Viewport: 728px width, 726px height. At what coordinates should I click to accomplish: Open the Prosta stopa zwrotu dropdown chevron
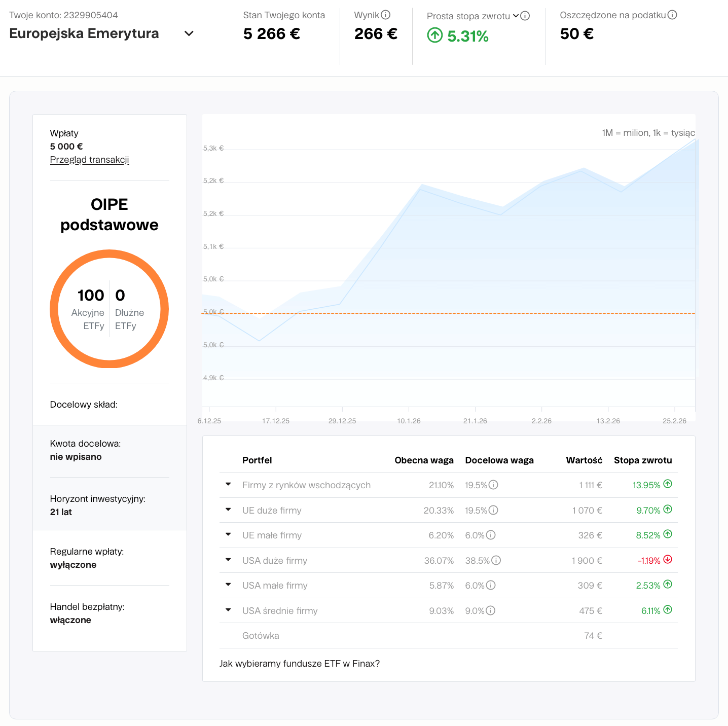(x=516, y=16)
